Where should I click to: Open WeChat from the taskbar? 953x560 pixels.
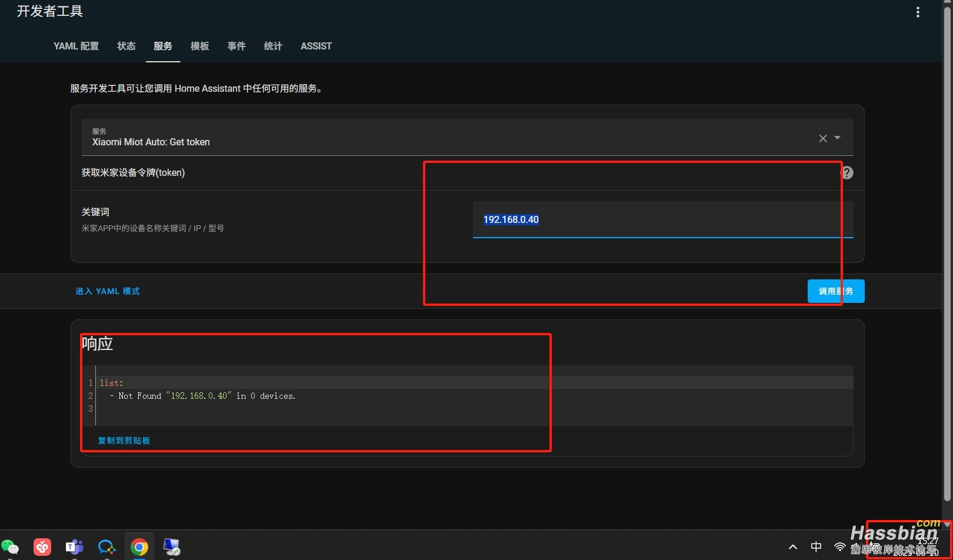tap(11, 547)
